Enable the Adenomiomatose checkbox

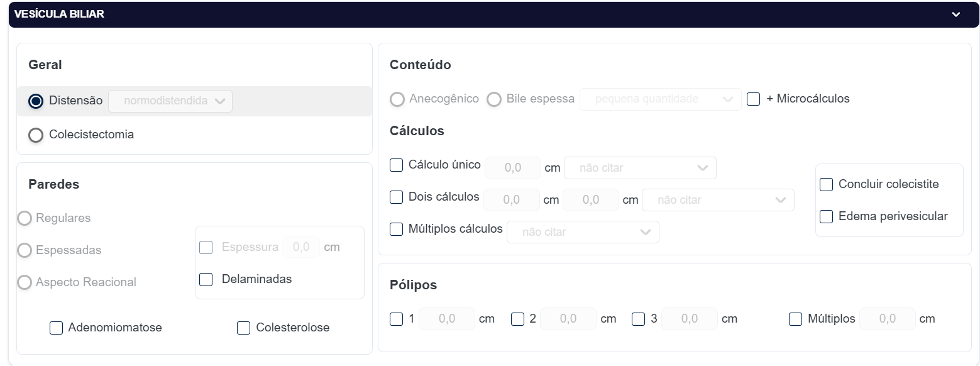coord(56,328)
